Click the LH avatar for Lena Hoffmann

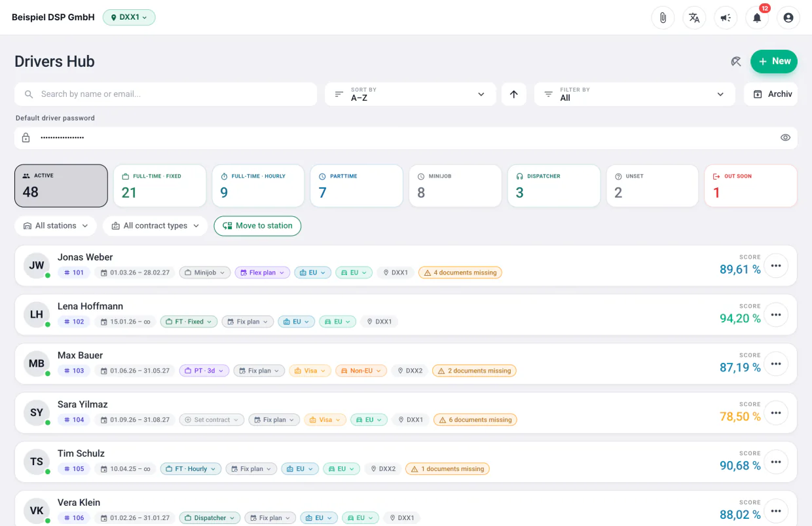click(x=37, y=314)
